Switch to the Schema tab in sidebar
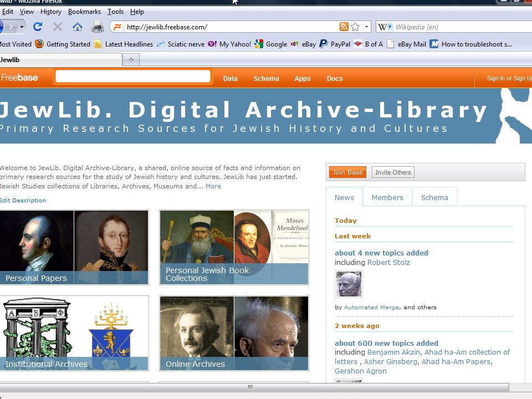 click(x=434, y=197)
